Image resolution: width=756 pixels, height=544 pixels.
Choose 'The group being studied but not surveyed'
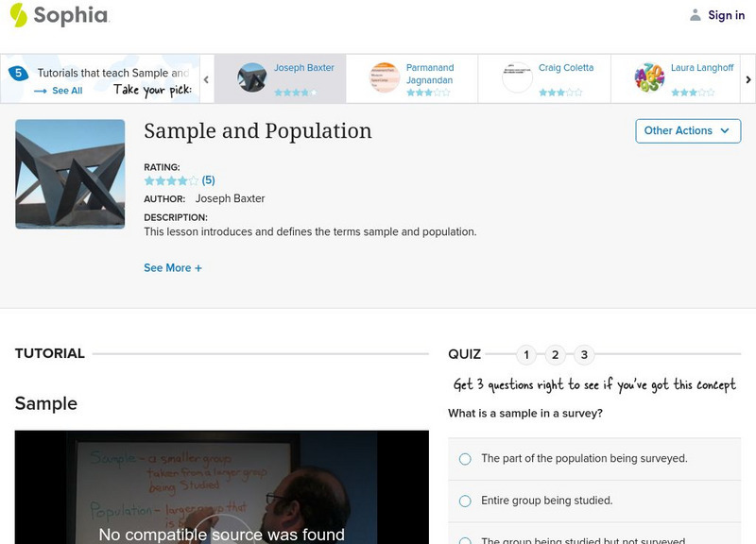pos(465,541)
